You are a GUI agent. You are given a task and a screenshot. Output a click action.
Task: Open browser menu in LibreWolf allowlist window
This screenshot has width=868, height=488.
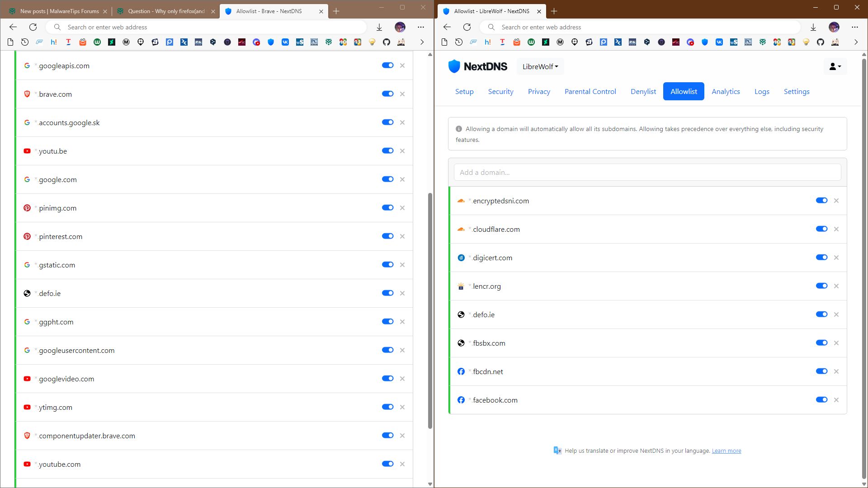pos(855,27)
